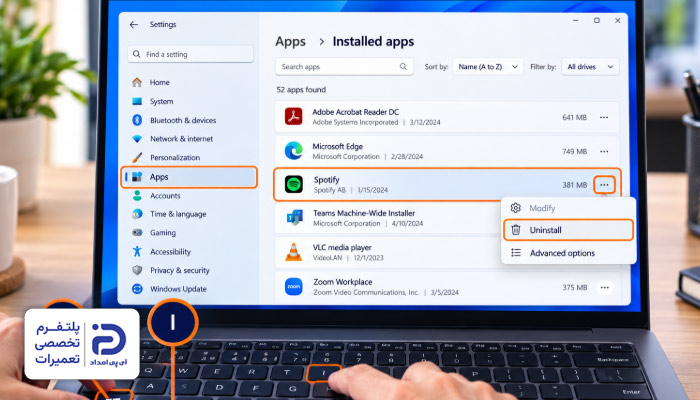Click the Gaming controller icon
The height and width of the screenshot is (400, 700).
[x=137, y=233]
